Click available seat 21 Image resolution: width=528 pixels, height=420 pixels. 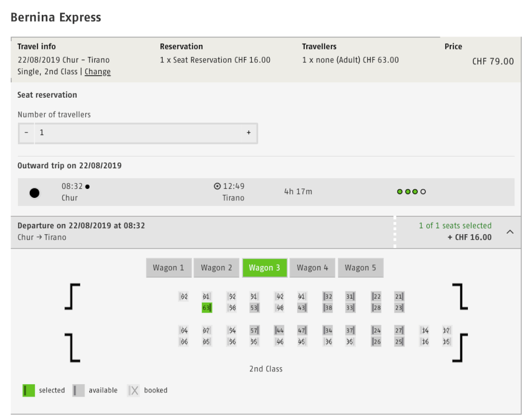(x=399, y=297)
